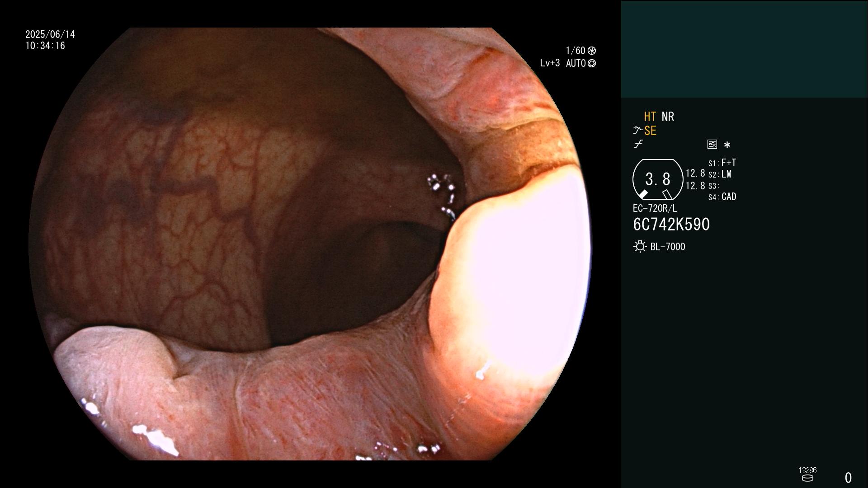Image resolution: width=868 pixels, height=488 pixels.
Task: Click the asterisk indicator
Action: point(727,145)
